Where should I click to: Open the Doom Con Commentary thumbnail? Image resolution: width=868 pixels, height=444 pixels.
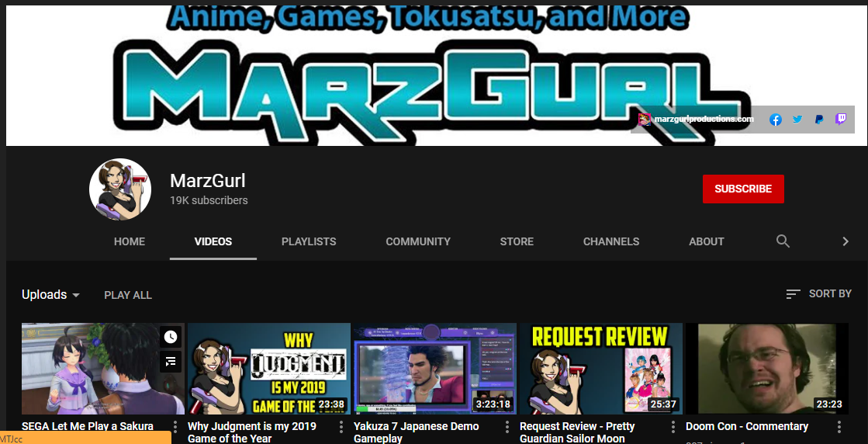coord(767,369)
